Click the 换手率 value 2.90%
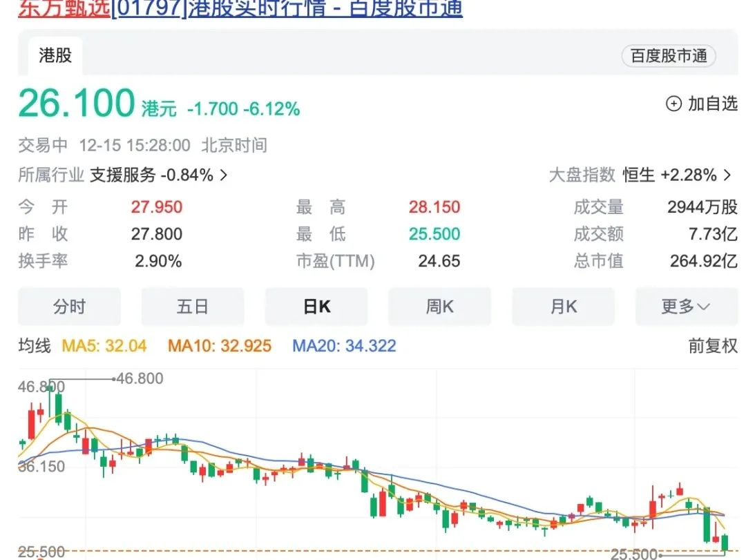This screenshot has height=560, width=746. [158, 261]
